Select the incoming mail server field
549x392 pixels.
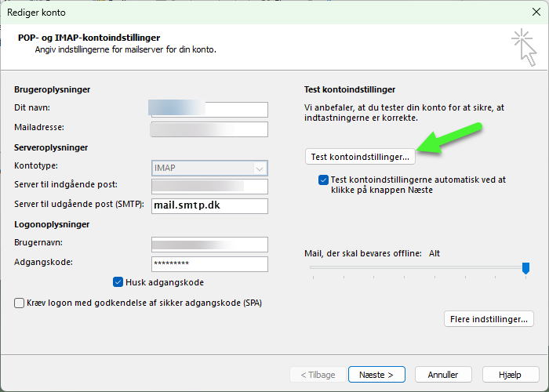point(209,187)
